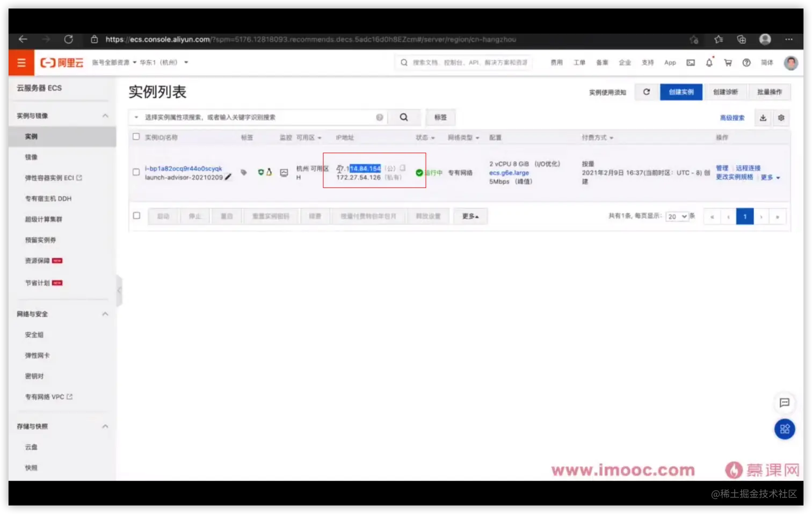Viewport: 812px width, 514px height.
Task: Export the instance list via download icon
Action: tap(763, 118)
